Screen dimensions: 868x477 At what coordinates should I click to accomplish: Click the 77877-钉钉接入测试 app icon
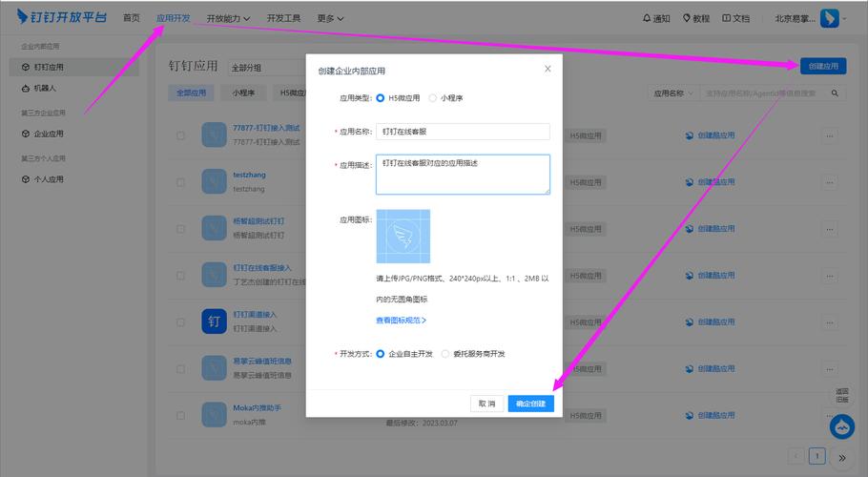214,135
